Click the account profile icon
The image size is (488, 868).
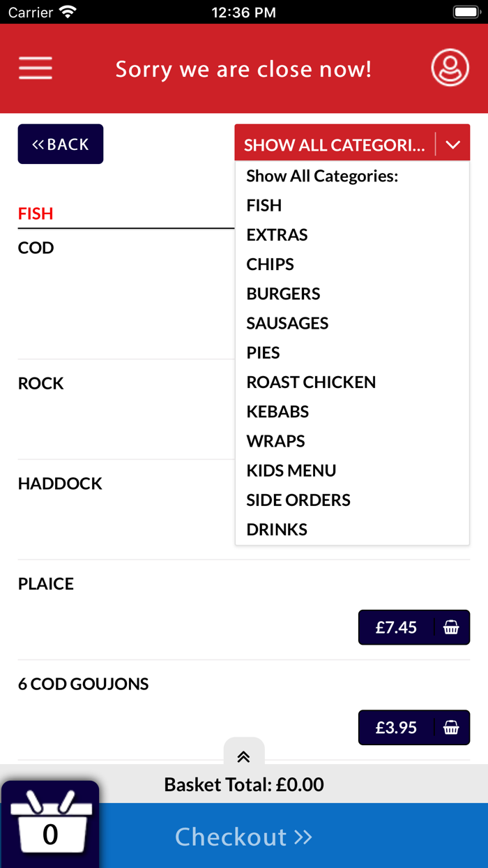click(450, 68)
